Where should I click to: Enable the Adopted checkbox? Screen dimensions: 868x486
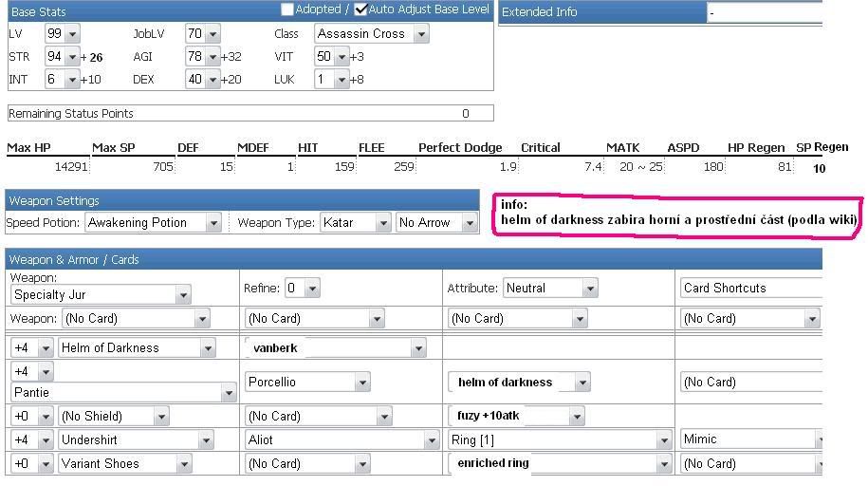click(x=287, y=9)
